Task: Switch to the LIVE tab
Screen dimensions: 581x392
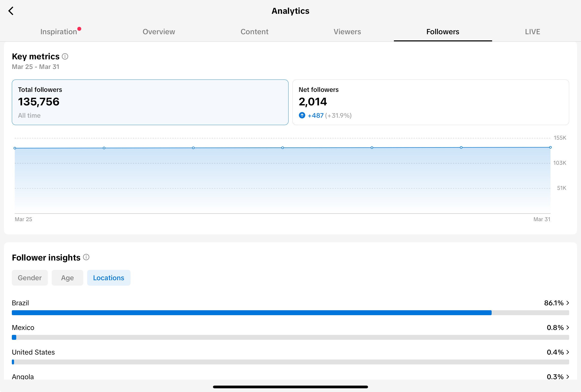Action: [533, 32]
